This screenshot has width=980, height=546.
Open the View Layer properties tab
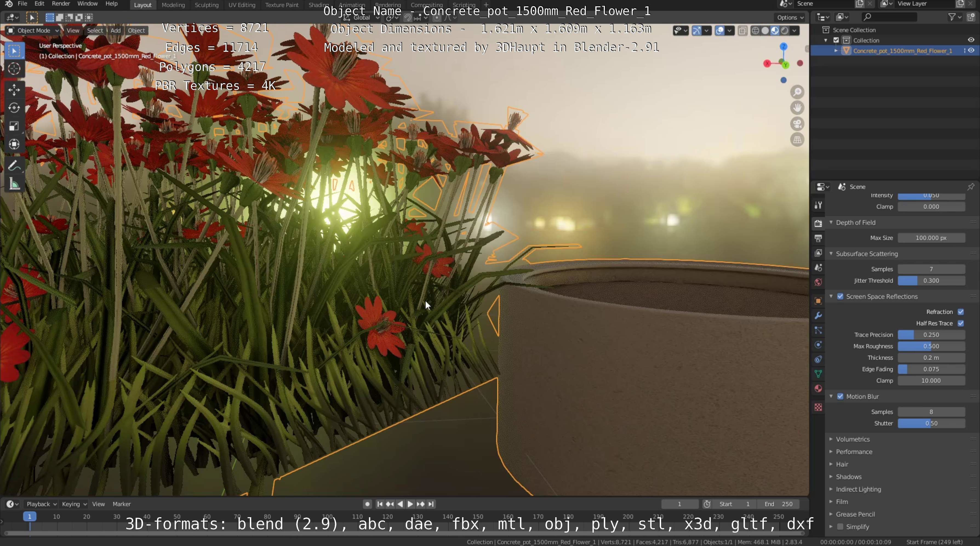pyautogui.click(x=818, y=253)
